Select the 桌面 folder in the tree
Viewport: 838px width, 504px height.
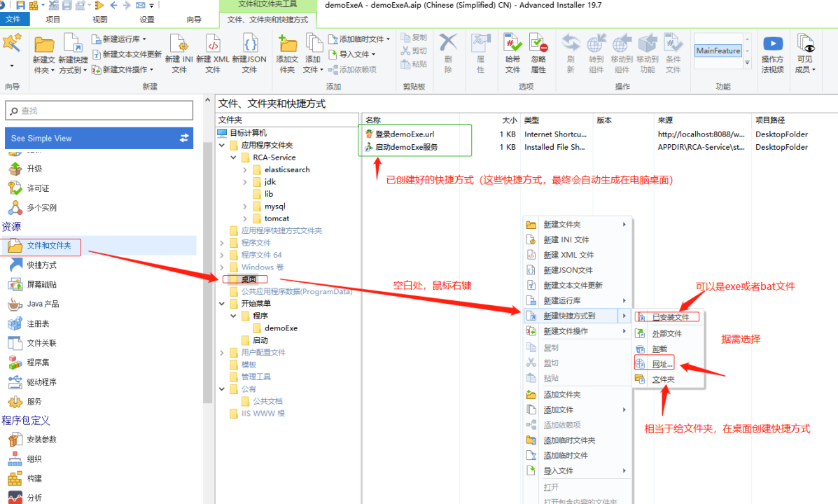[x=249, y=279]
